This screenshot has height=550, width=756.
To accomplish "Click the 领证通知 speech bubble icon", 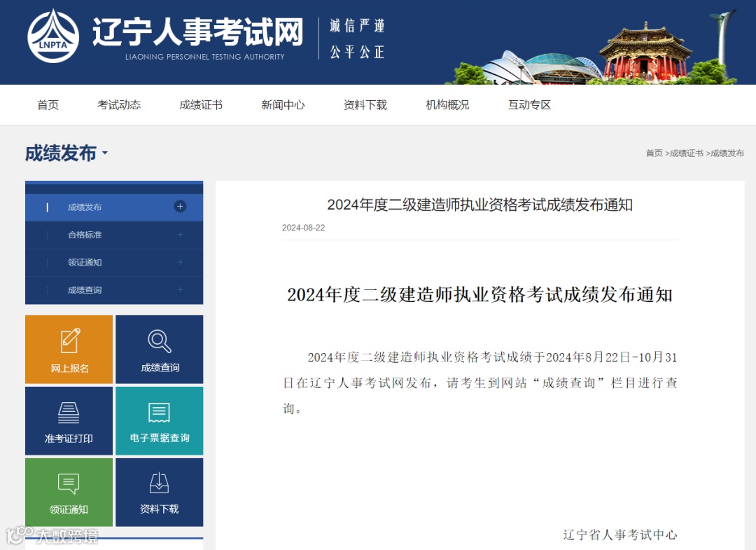I will pos(69,483).
